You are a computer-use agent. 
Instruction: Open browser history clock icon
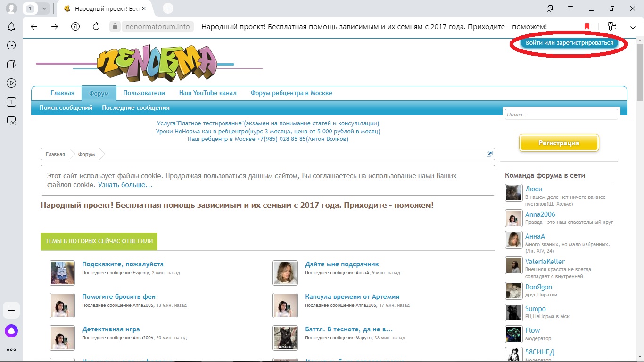pyautogui.click(x=11, y=45)
